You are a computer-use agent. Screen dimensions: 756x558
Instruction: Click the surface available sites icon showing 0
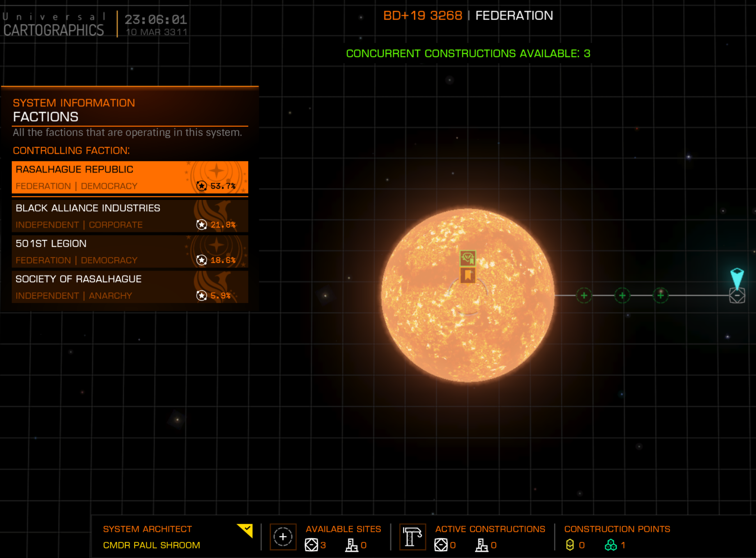351,545
